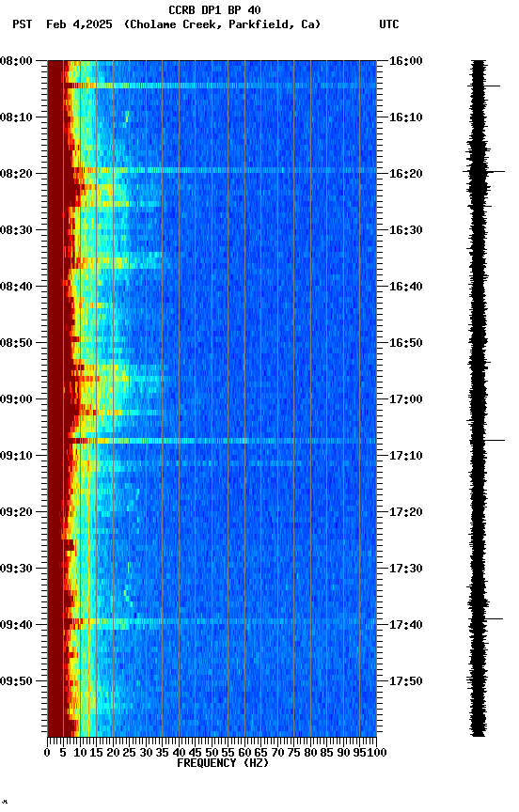Click the 17:50 UTC time label
The image size is (519, 812).
click(406, 681)
